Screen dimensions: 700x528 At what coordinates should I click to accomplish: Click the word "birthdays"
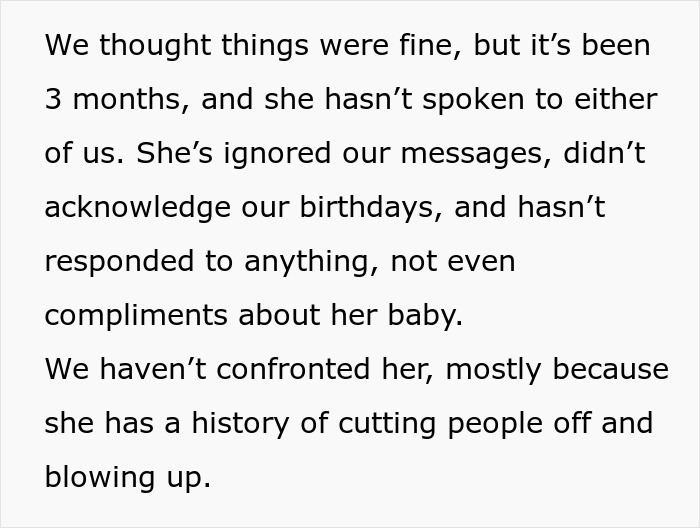point(366,208)
